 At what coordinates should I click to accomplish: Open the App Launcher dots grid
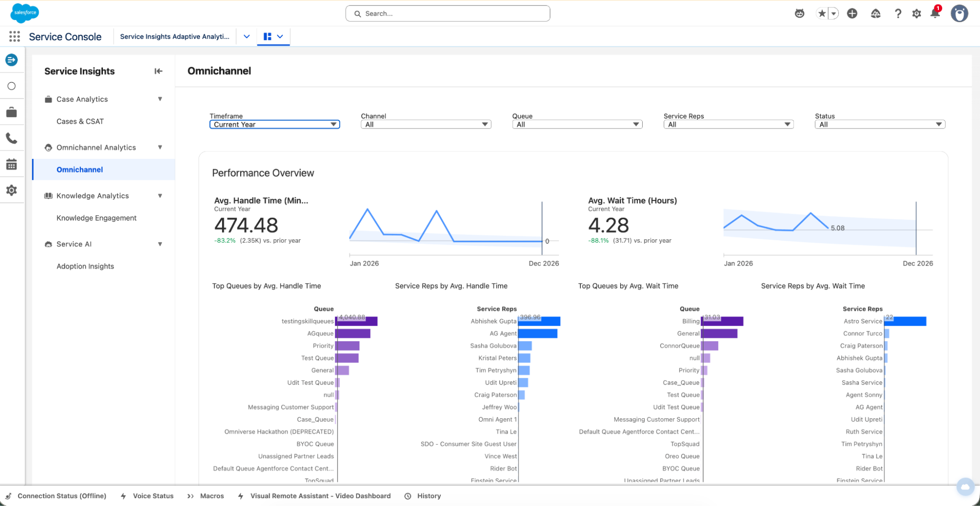pyautogui.click(x=15, y=36)
